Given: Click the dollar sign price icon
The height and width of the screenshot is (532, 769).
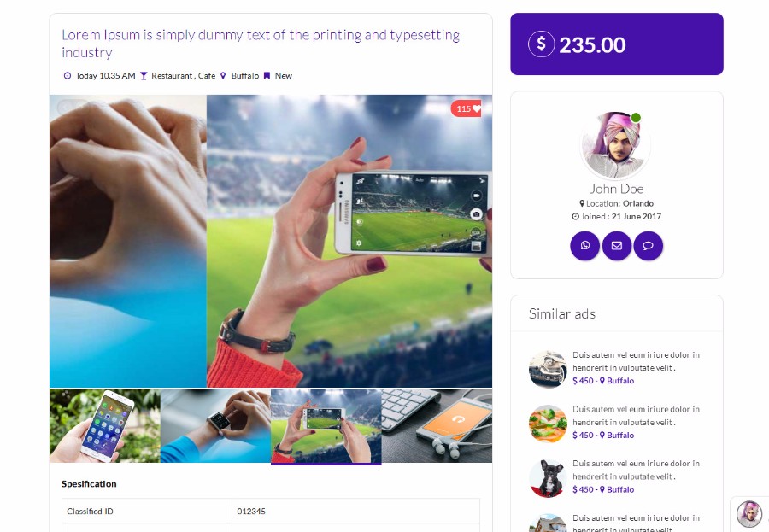Looking at the screenshot, I should [x=541, y=44].
